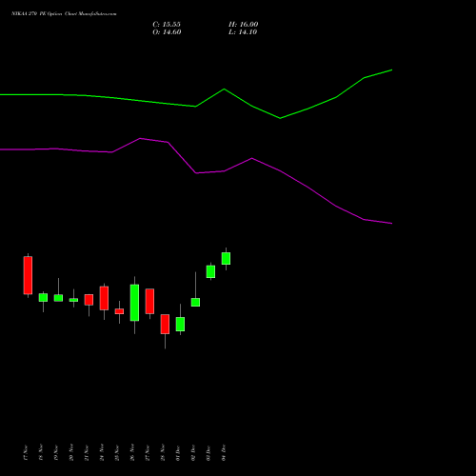Select the 18 Nov date label

tap(41, 452)
